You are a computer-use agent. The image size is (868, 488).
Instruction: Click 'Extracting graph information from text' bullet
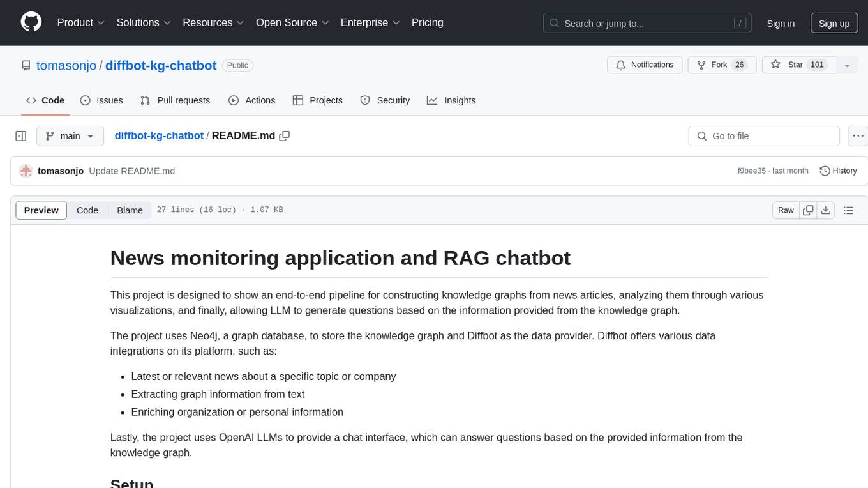point(218,394)
